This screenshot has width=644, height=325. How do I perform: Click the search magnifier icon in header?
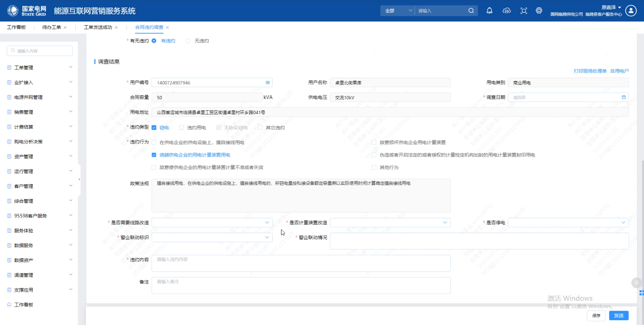tap(471, 11)
